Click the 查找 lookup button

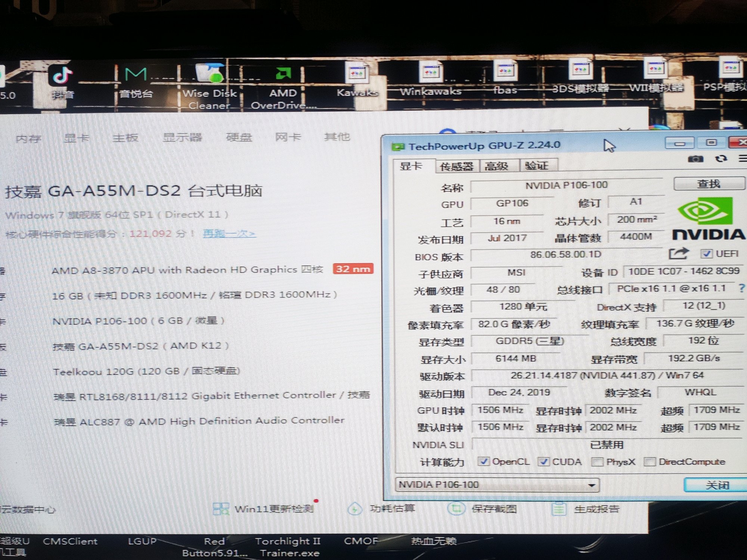(709, 184)
